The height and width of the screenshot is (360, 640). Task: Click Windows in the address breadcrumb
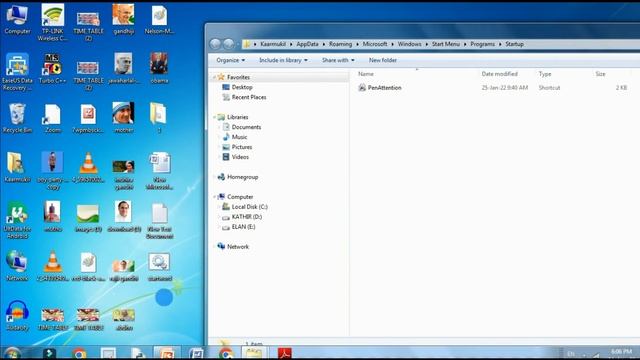(x=409, y=44)
